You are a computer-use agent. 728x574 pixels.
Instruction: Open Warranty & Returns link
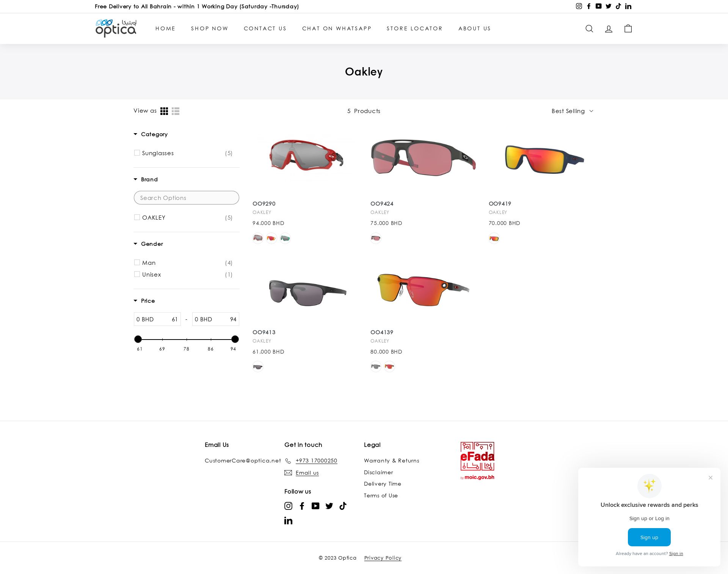(392, 461)
